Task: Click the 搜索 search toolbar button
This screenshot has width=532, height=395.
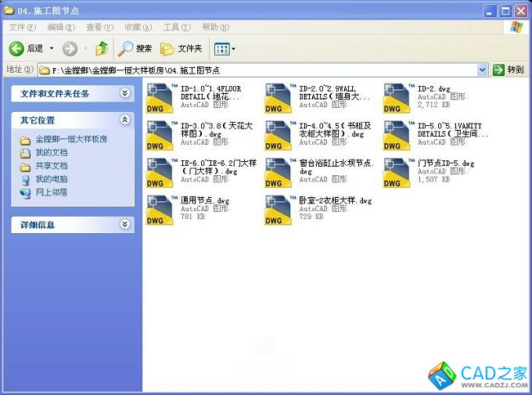Action: (135, 48)
